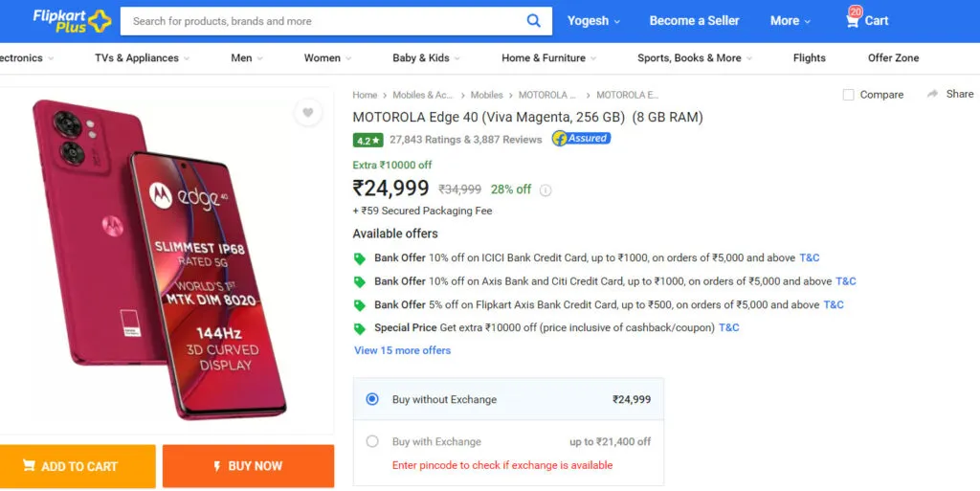The image size is (980, 491).
Task: Focus the product search input field
Action: (323, 21)
